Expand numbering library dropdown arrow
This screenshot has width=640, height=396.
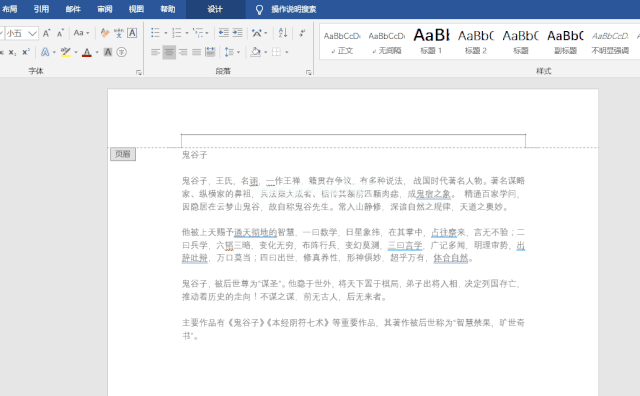187,33
